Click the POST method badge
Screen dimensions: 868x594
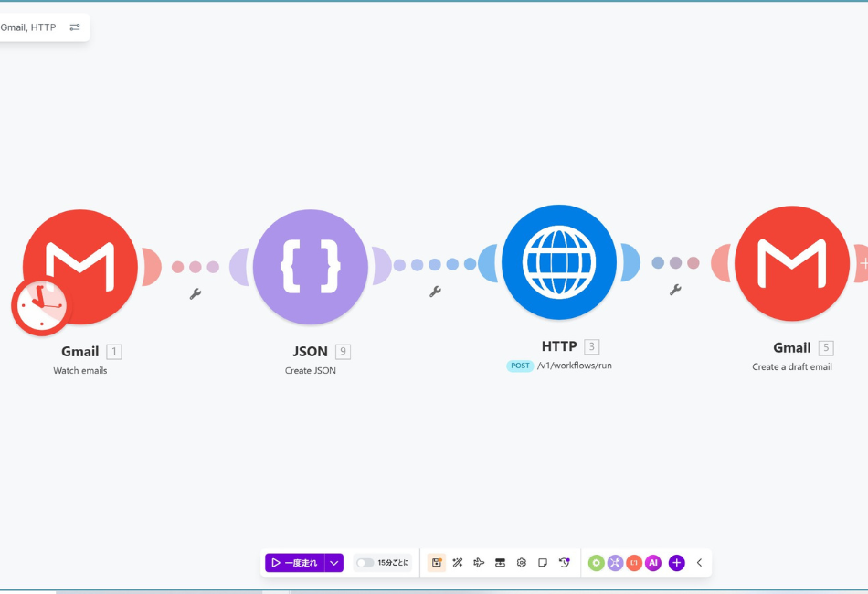520,366
